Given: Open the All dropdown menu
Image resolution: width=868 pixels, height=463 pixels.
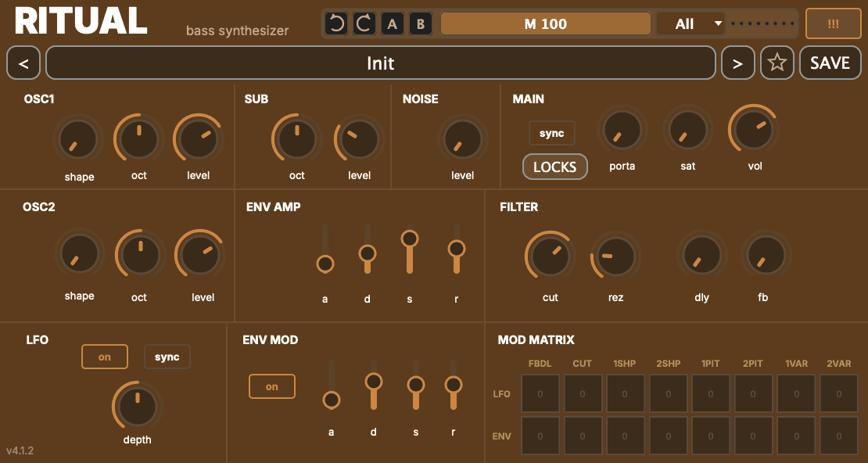Looking at the screenshot, I should (690, 23).
